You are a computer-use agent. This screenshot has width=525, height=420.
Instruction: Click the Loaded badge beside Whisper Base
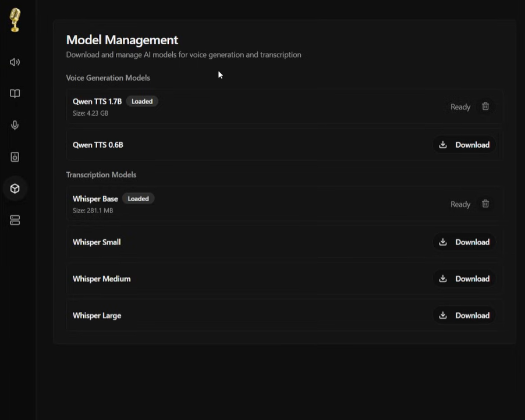click(x=138, y=198)
